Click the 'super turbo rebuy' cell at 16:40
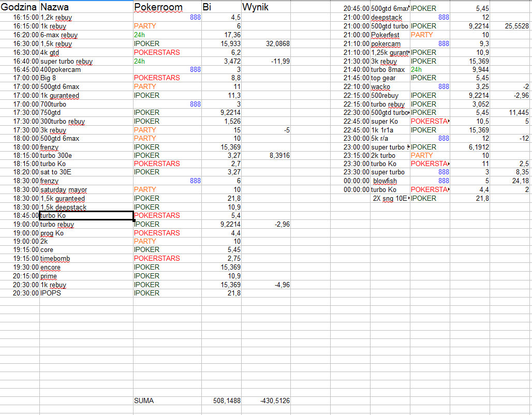532x415 pixels. click(x=86, y=62)
